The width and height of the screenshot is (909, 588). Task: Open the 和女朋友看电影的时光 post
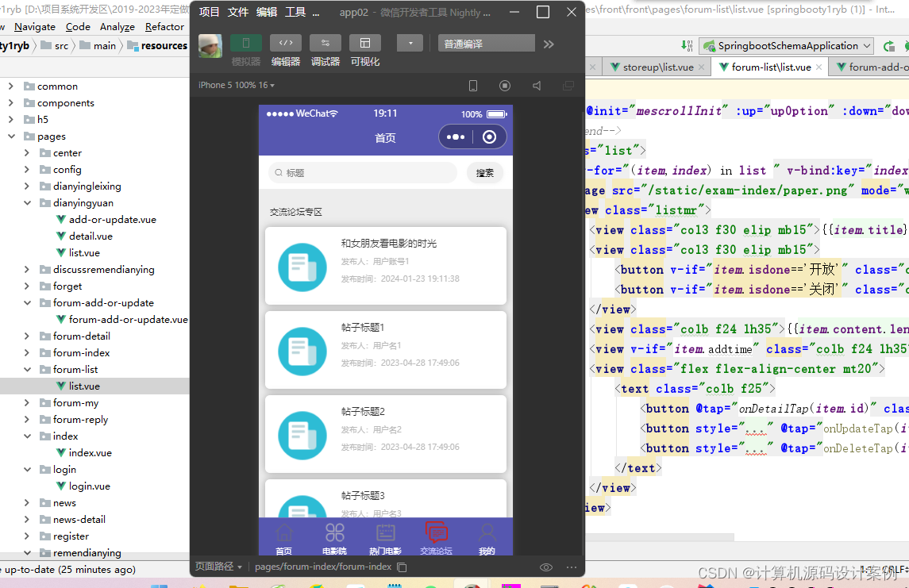point(386,266)
